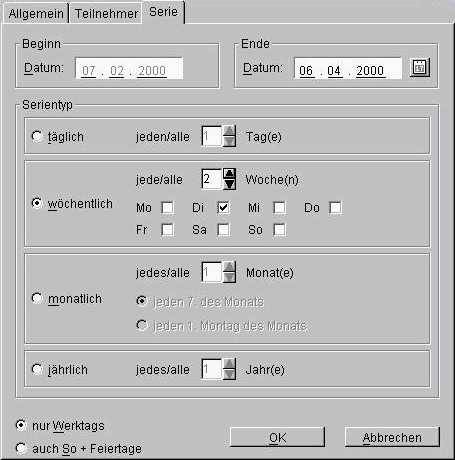Enable the Mi weekday checkbox

(x=279, y=207)
